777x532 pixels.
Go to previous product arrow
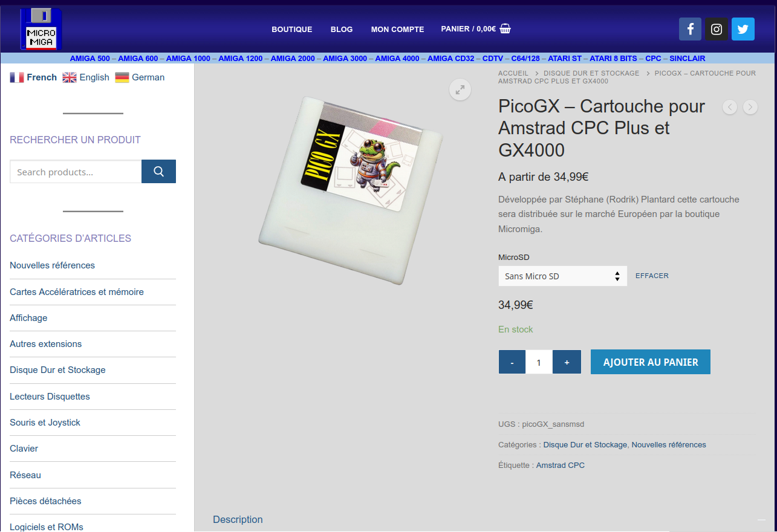[730, 107]
